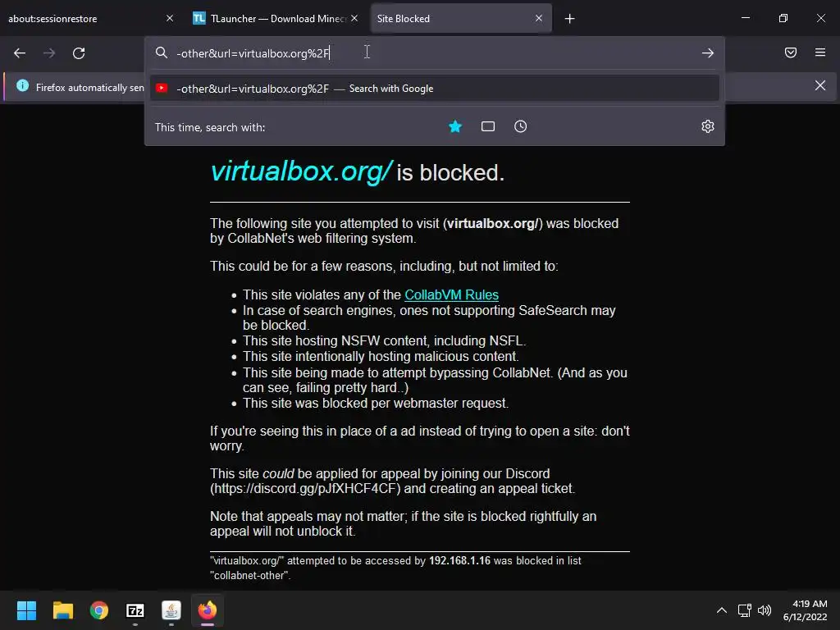Search open tabs using the tab icon
Viewport: 840px width, 630px height.
488,126
